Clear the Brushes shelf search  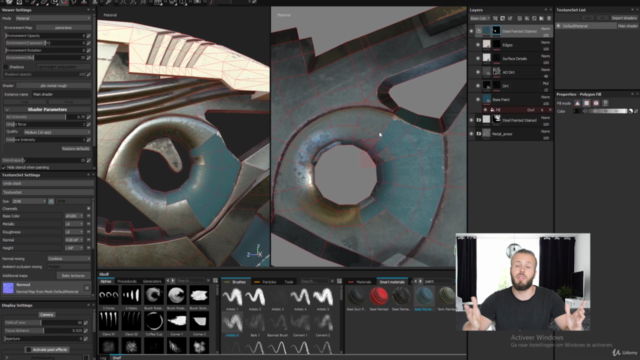tap(332, 281)
